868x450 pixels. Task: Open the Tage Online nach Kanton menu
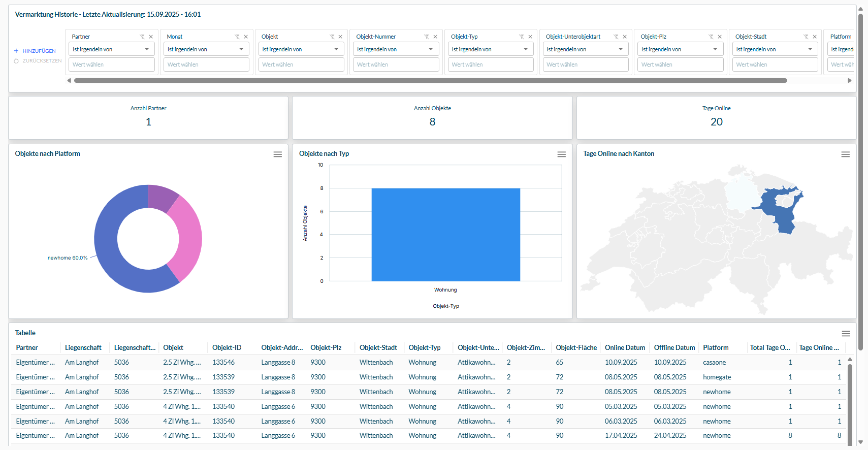pos(845,154)
